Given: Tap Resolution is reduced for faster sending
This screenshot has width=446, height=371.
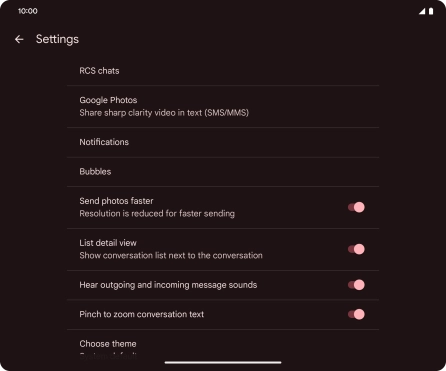Looking at the screenshot, I should (x=157, y=214).
